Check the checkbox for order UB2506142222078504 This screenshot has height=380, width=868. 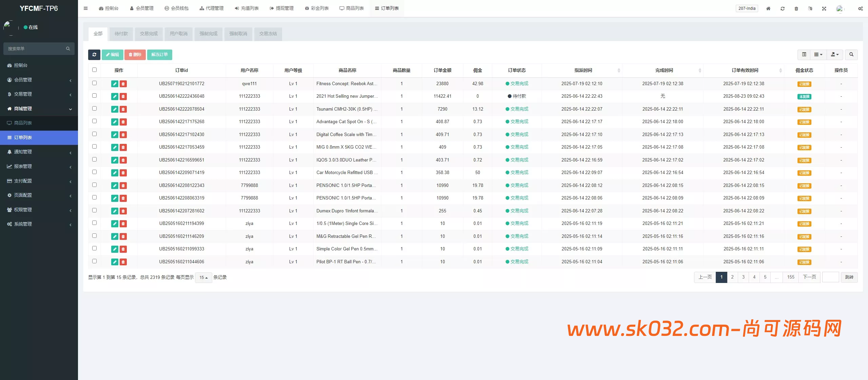tap(94, 109)
